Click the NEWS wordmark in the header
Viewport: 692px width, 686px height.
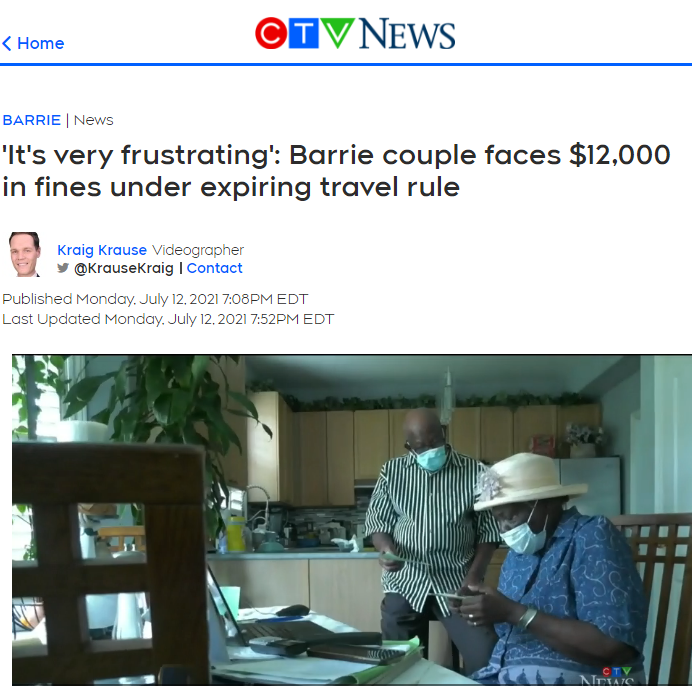click(407, 34)
